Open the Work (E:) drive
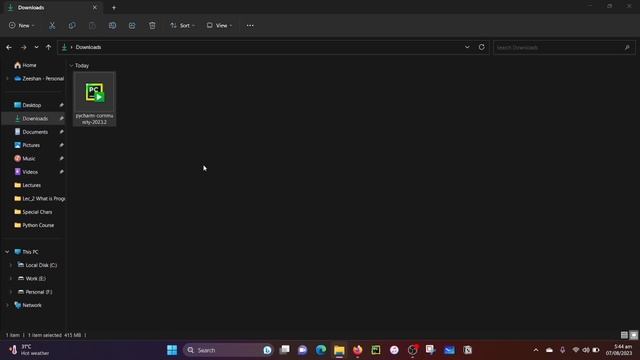 (x=36, y=278)
